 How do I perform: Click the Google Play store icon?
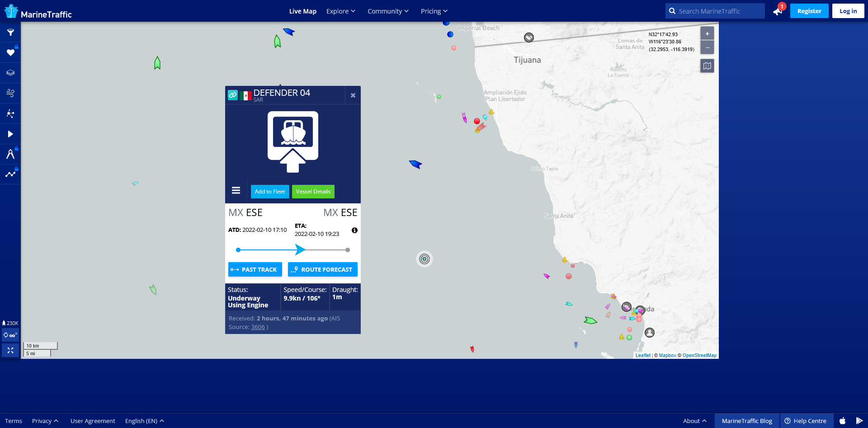pyautogui.click(x=859, y=421)
